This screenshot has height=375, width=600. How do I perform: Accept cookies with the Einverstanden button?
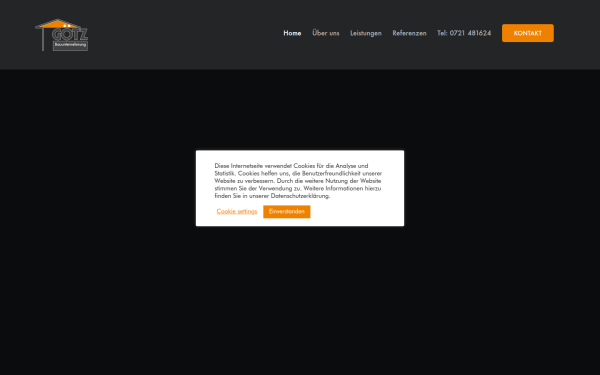point(287,212)
